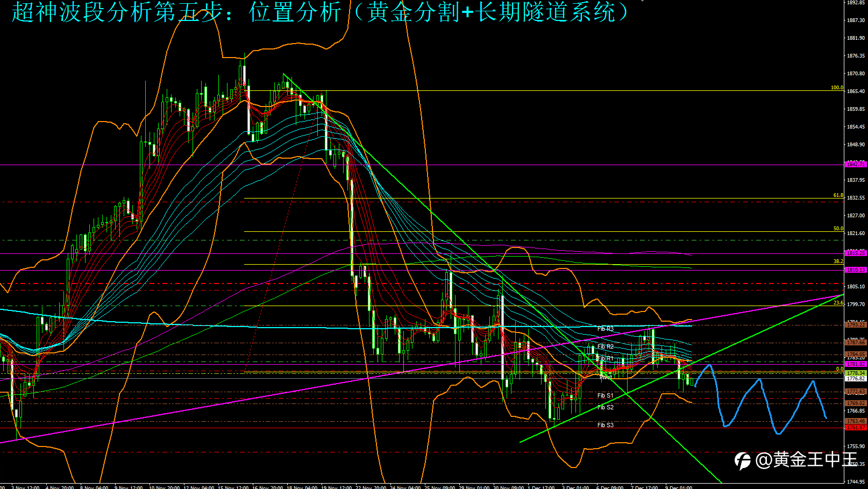Click the 23.6 Fibonacci level label
This screenshot has height=489, width=868.
(x=838, y=303)
